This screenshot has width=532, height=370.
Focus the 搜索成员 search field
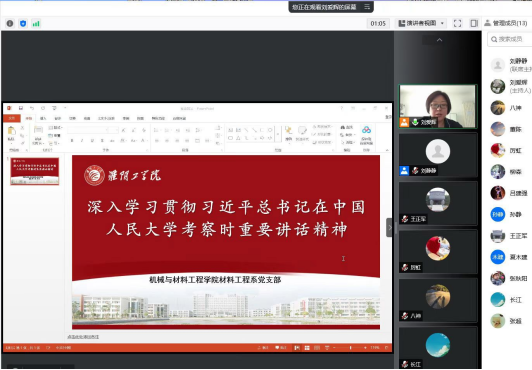(x=510, y=39)
